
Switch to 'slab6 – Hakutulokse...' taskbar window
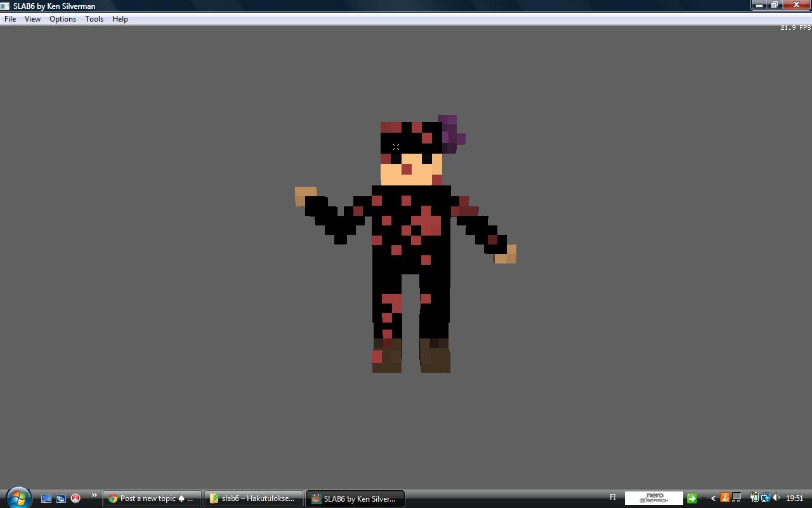(x=253, y=498)
